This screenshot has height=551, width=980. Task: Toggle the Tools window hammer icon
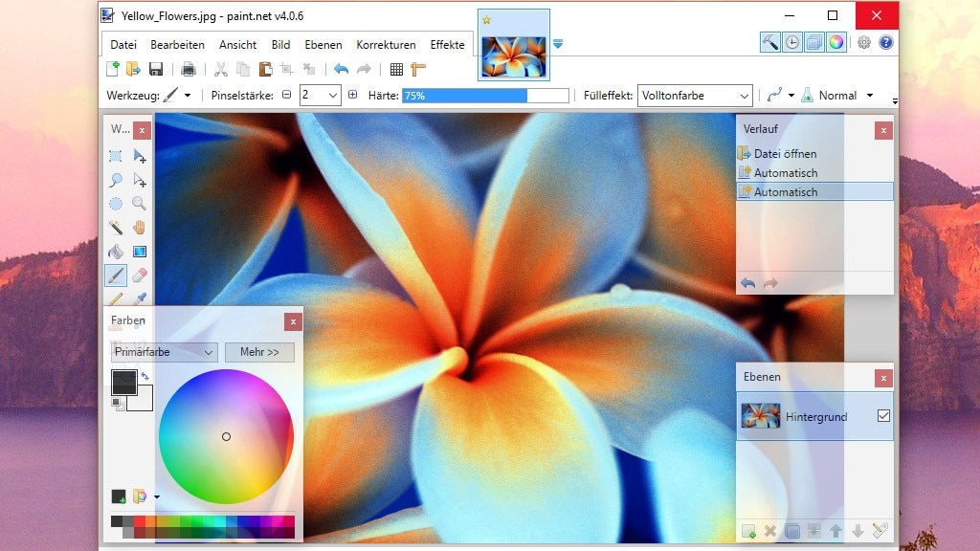pos(770,42)
